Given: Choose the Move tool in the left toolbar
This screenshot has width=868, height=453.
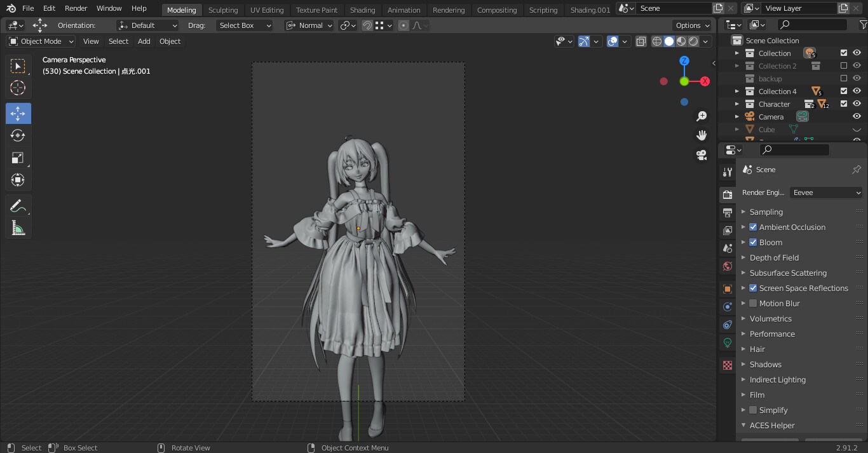Looking at the screenshot, I should tap(18, 114).
